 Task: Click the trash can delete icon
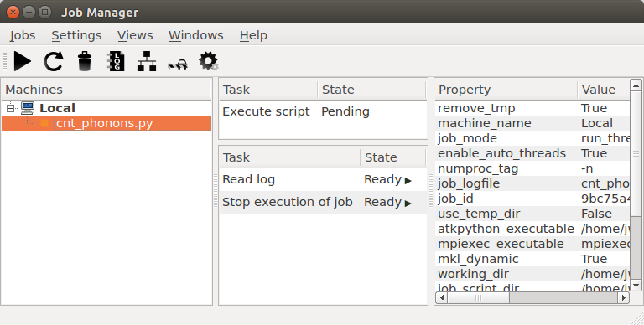[85, 61]
